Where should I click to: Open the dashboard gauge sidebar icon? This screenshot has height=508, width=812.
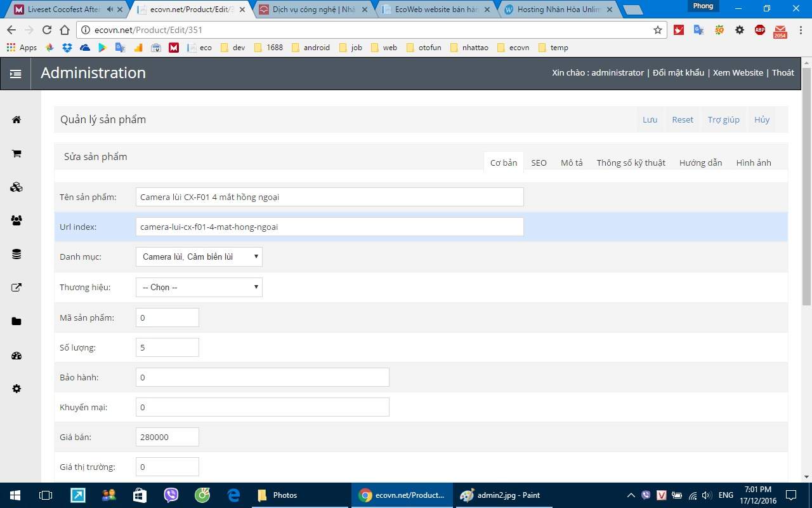tap(16, 356)
